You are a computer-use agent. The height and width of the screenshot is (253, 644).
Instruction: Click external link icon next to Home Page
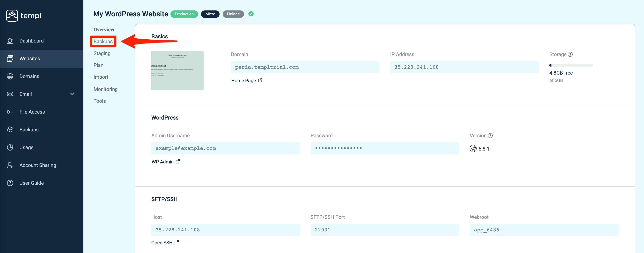click(260, 80)
